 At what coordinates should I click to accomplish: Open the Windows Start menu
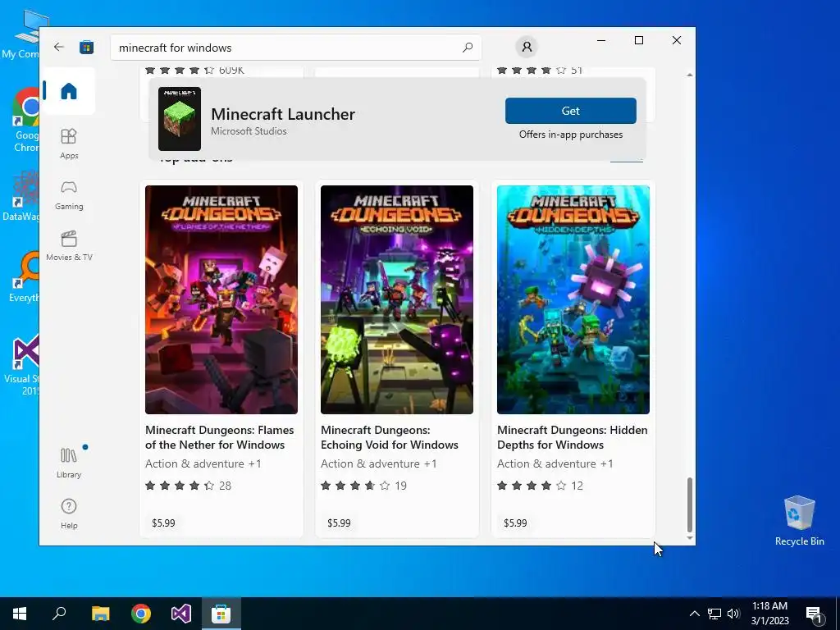coord(20,614)
